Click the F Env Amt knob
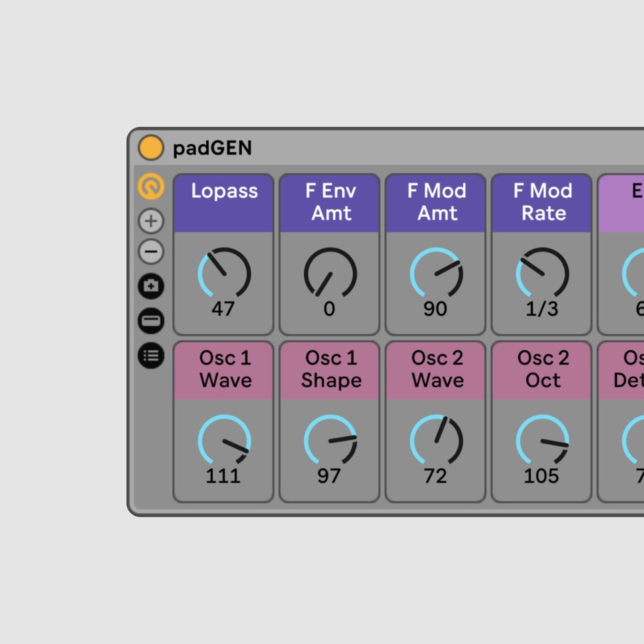This screenshot has height=644, width=644. click(330, 273)
